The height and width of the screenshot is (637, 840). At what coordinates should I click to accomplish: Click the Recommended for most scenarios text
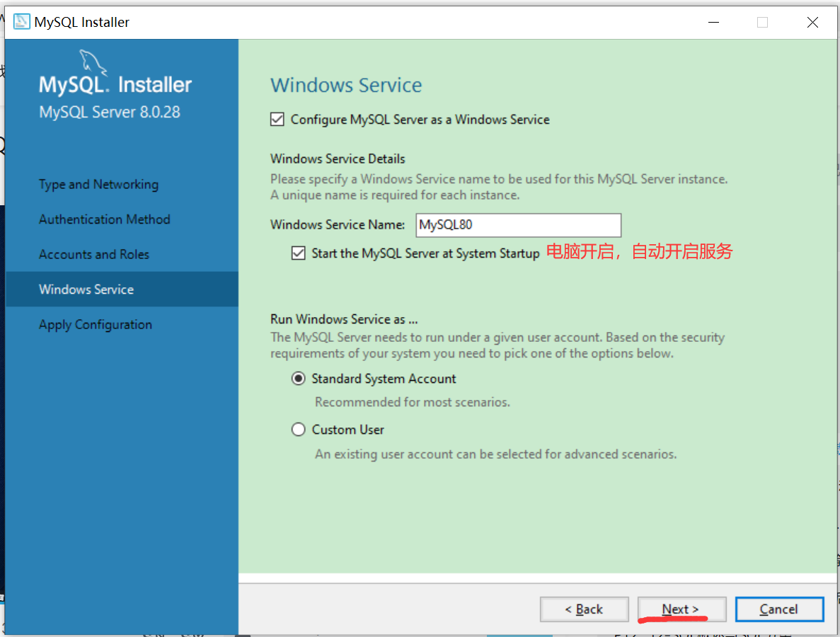coord(413,402)
